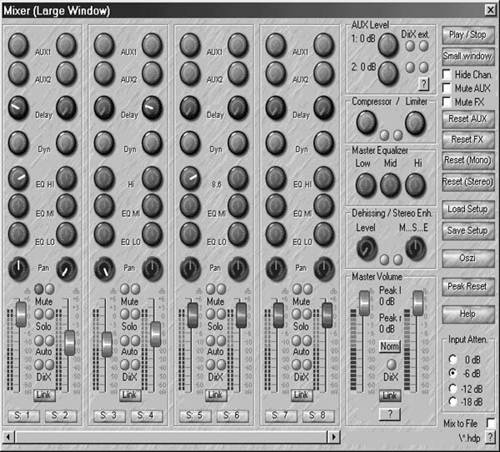Image resolution: width=500 pixels, height=452 pixels.
Task: Toggle Mix to File checkbox
Action: (491, 423)
